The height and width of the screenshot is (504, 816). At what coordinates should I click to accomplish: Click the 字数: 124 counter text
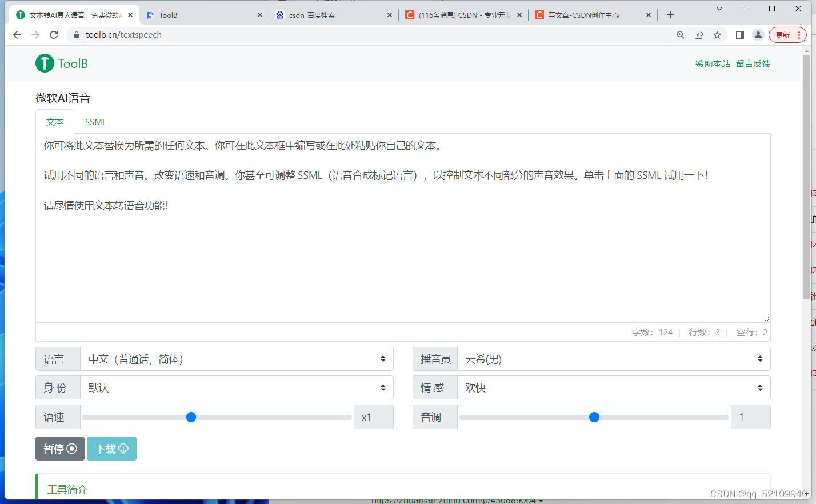point(652,332)
